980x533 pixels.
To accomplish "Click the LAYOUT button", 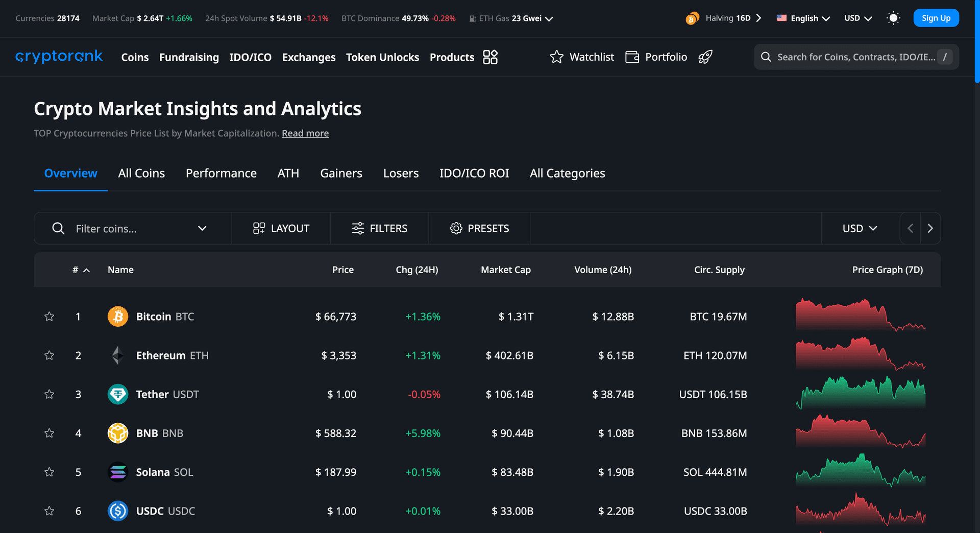I will [281, 228].
